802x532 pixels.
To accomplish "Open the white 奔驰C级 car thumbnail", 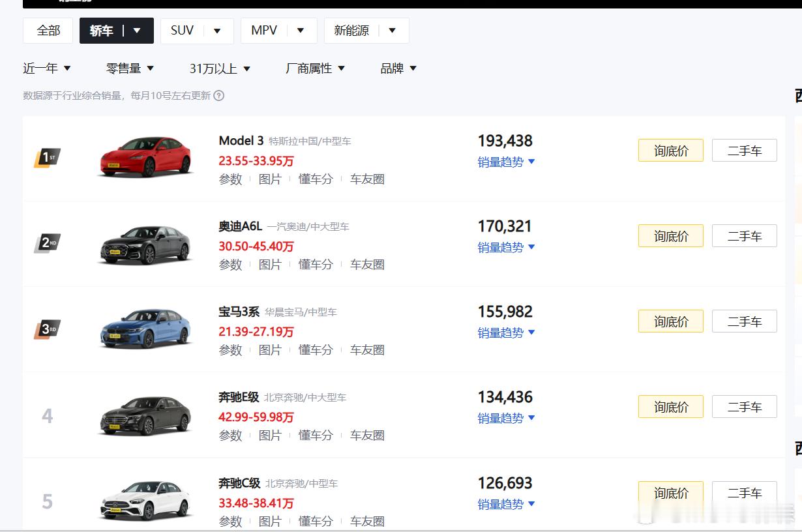I will pyautogui.click(x=147, y=501).
